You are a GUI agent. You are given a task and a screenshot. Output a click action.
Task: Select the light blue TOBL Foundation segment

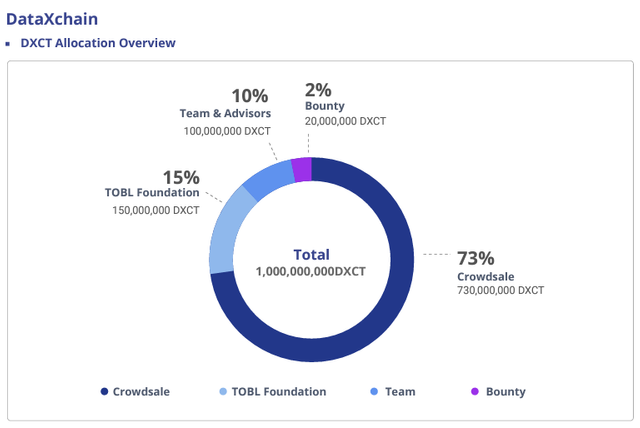226,233
